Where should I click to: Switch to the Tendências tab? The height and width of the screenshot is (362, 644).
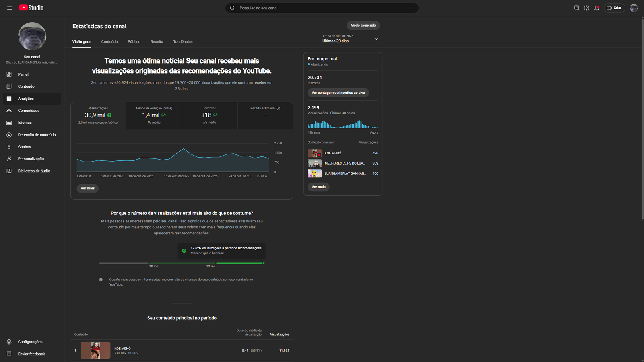[183, 42]
